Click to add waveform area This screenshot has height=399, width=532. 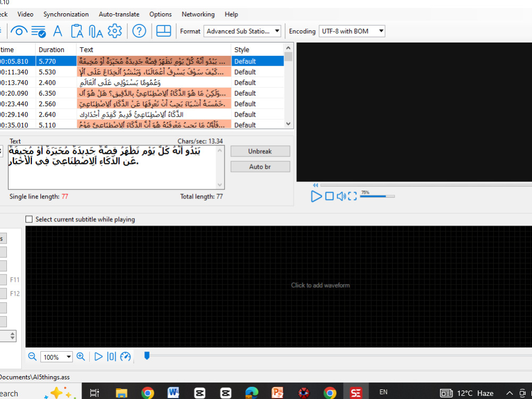pyautogui.click(x=320, y=285)
